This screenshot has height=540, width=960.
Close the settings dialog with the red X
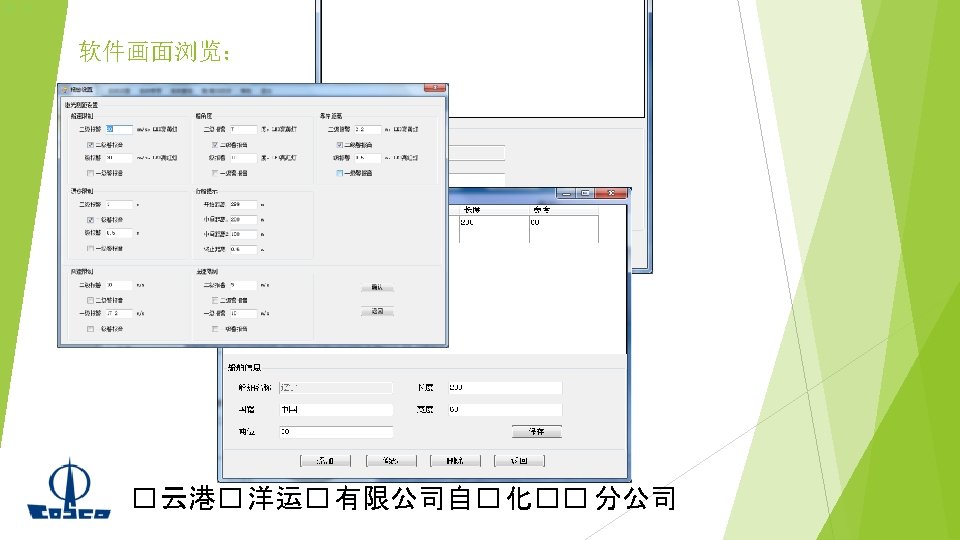pos(435,88)
